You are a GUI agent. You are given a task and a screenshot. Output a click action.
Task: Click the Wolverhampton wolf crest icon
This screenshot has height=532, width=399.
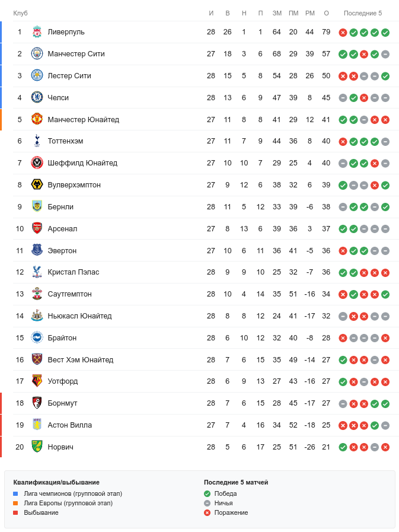37,185
